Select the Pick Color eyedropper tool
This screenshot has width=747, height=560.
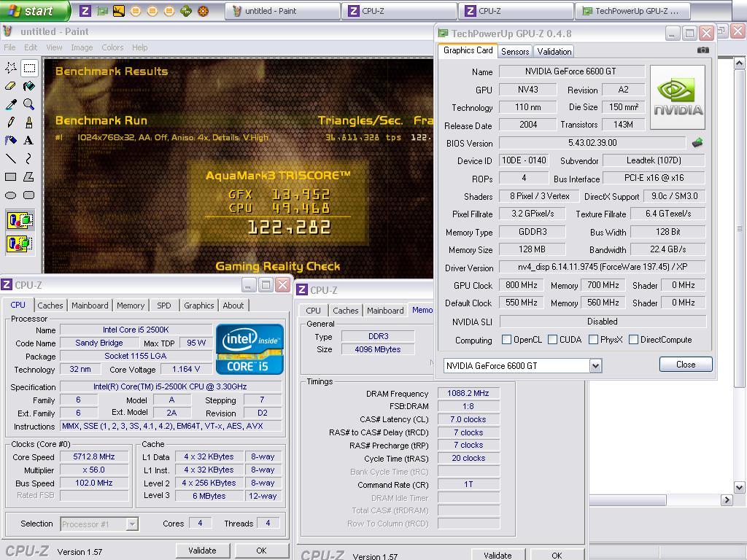click(10, 104)
